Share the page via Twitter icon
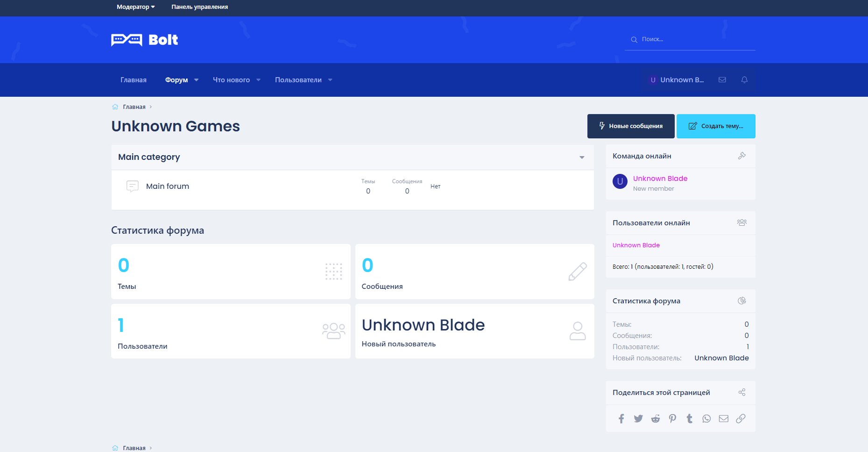 coord(638,419)
